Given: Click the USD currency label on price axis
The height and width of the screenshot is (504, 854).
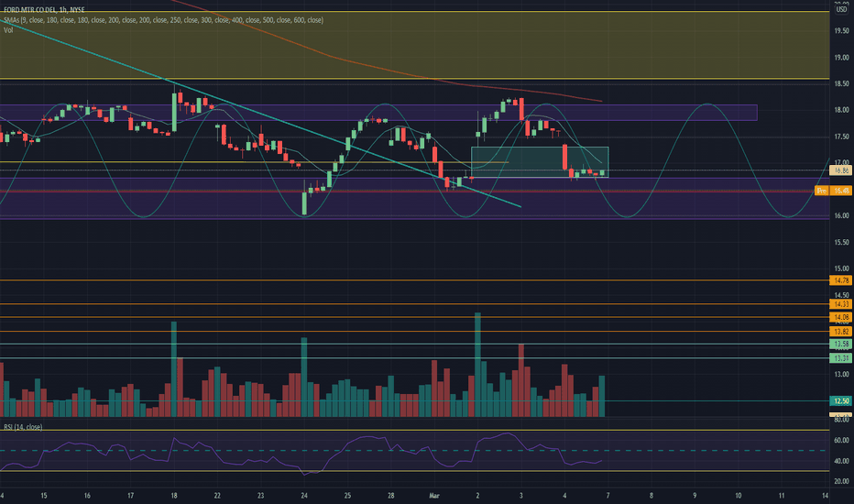Looking at the screenshot, I should point(841,9).
